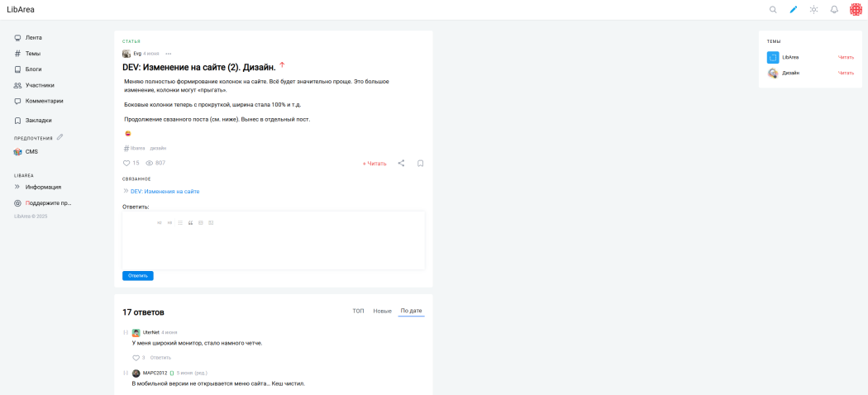Share the post via share icon
Screen dimensions: 868x395
point(401,163)
